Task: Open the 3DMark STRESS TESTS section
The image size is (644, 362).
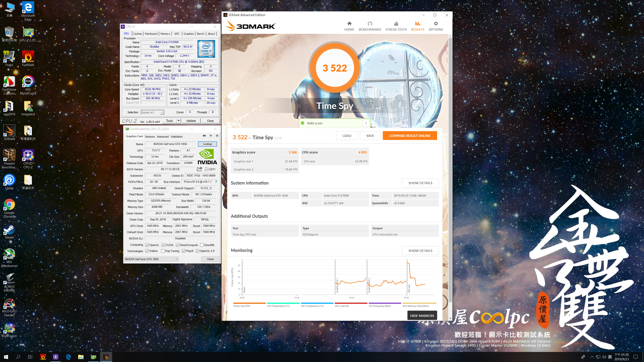Action: pos(396,26)
